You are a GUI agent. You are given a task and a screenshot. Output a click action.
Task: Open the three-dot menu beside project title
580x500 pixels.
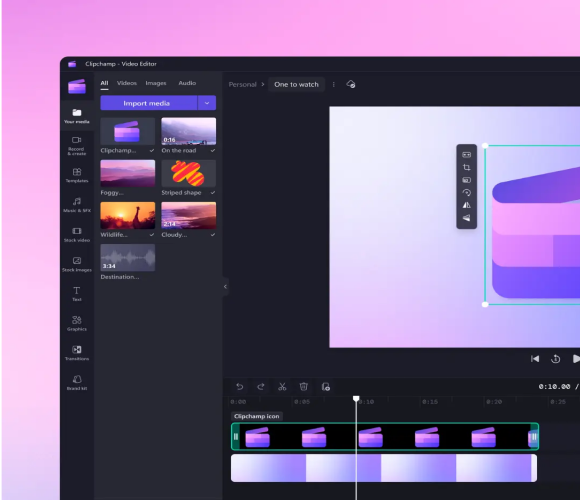click(x=334, y=84)
